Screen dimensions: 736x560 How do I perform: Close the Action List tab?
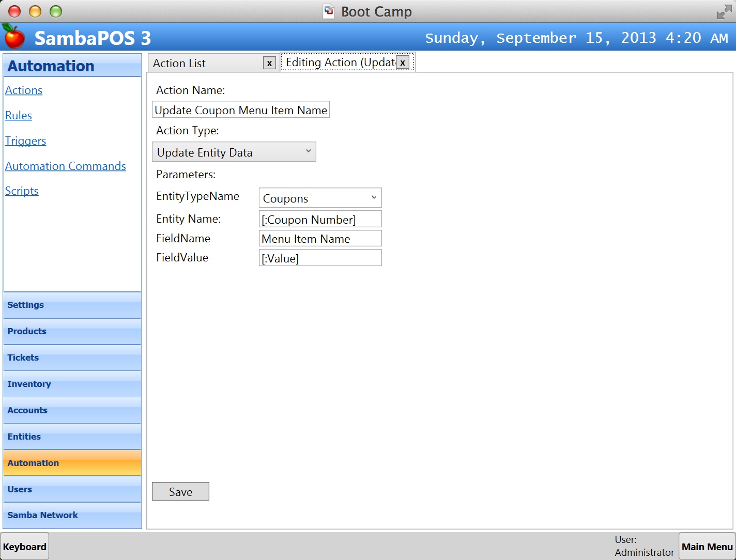click(269, 63)
